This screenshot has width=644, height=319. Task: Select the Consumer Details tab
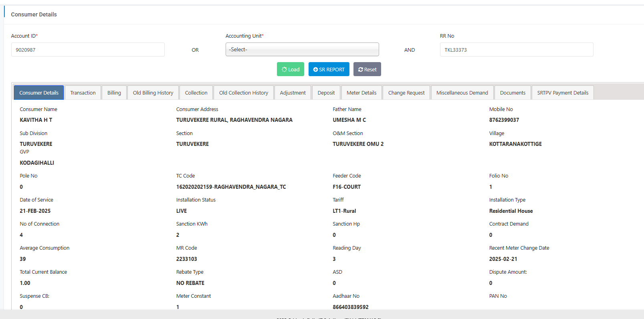pyautogui.click(x=39, y=93)
